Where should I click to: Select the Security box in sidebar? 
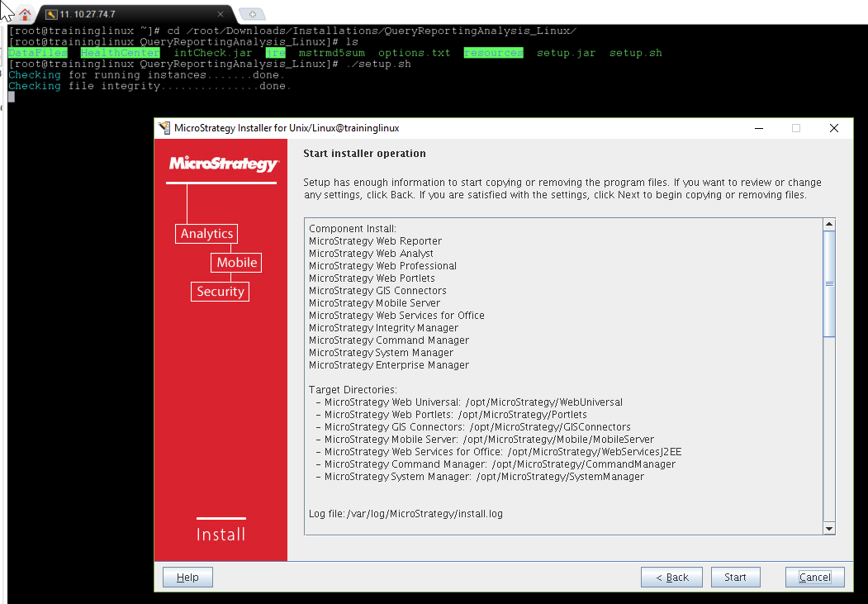click(220, 292)
